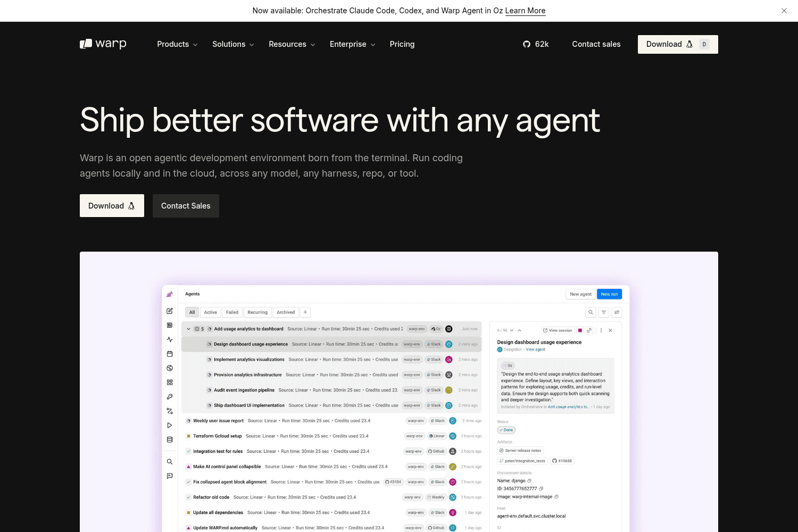The width and height of the screenshot is (798, 532).
Task: Switch to the Failed tab
Action: point(232,312)
